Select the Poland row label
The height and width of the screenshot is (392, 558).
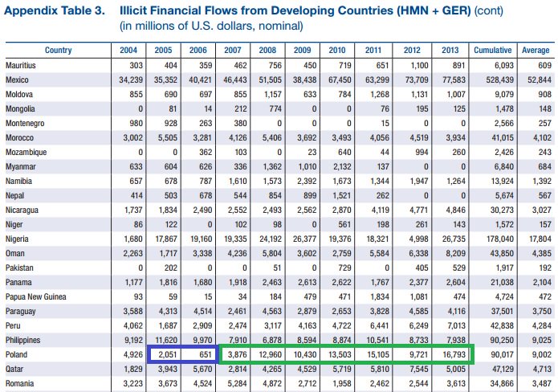click(x=16, y=354)
